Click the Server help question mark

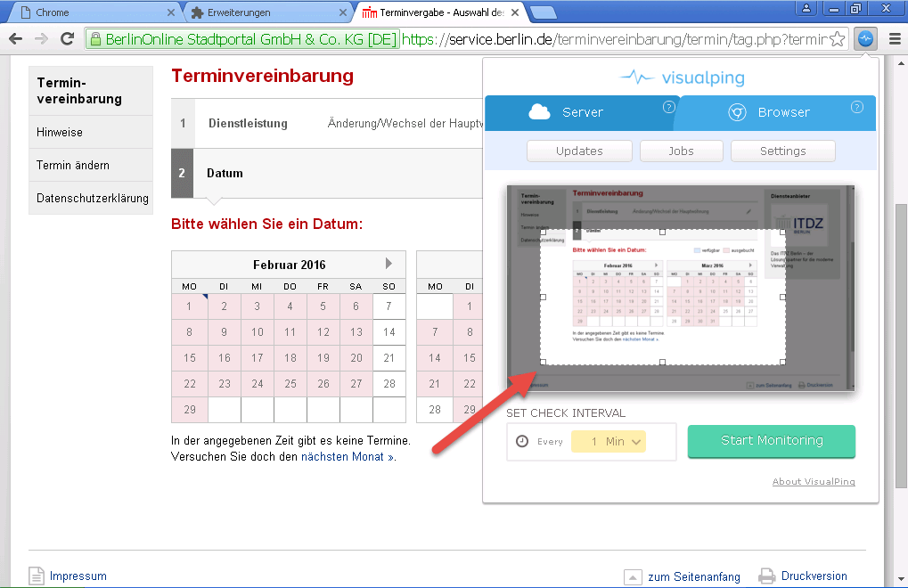[668, 107]
